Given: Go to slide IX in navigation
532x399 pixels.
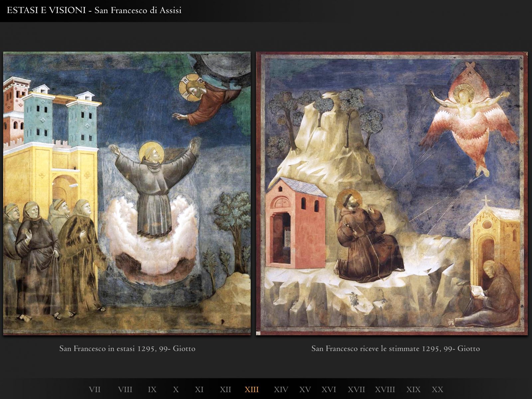Looking at the screenshot, I should point(152,389).
